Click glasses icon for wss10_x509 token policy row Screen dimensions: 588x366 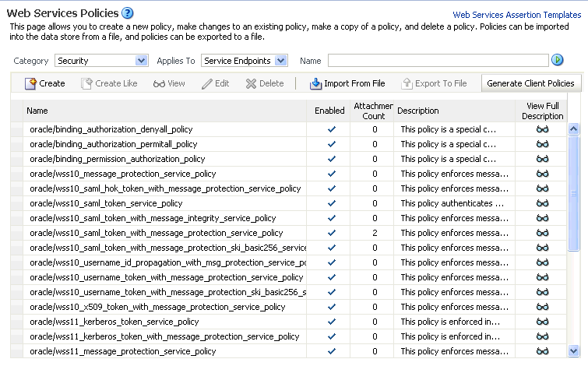point(542,307)
